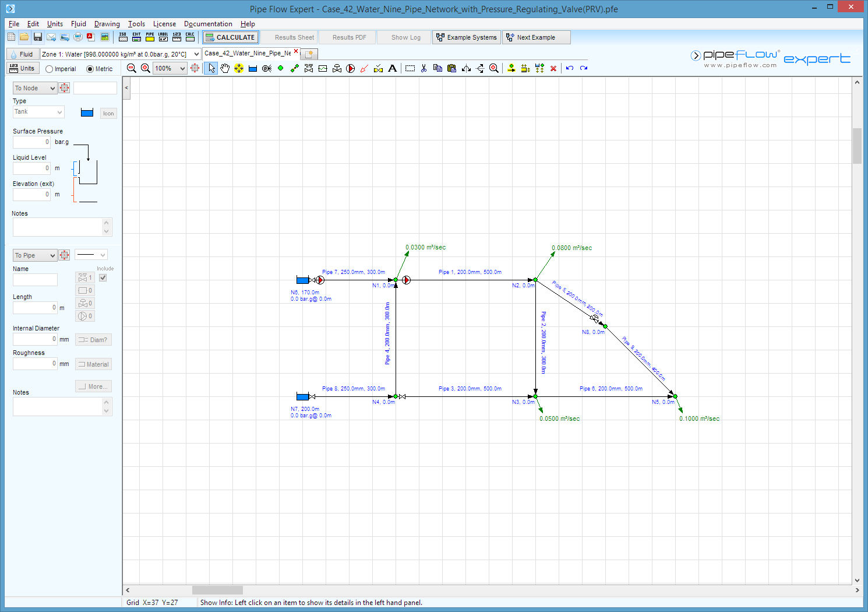Click the Surface Pressure input field
The width and height of the screenshot is (868, 612).
point(32,142)
